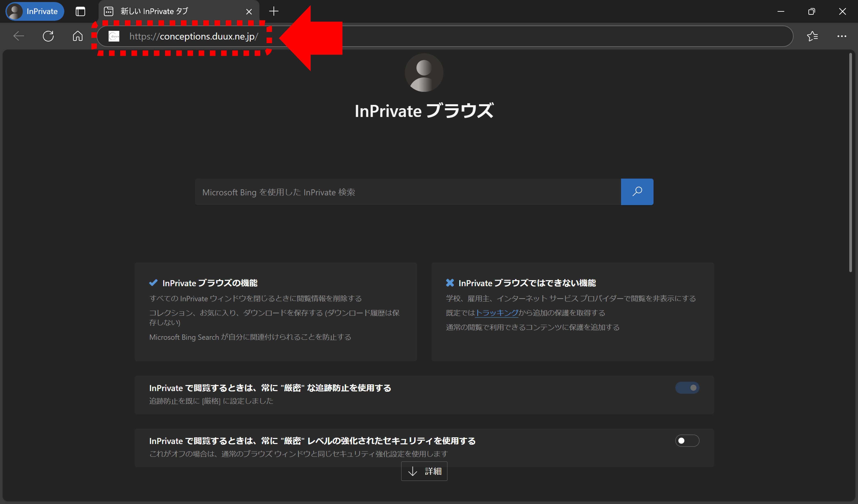Screen dimensions: 858x504
Task: Click the back navigation arrow
Action: 19,36
